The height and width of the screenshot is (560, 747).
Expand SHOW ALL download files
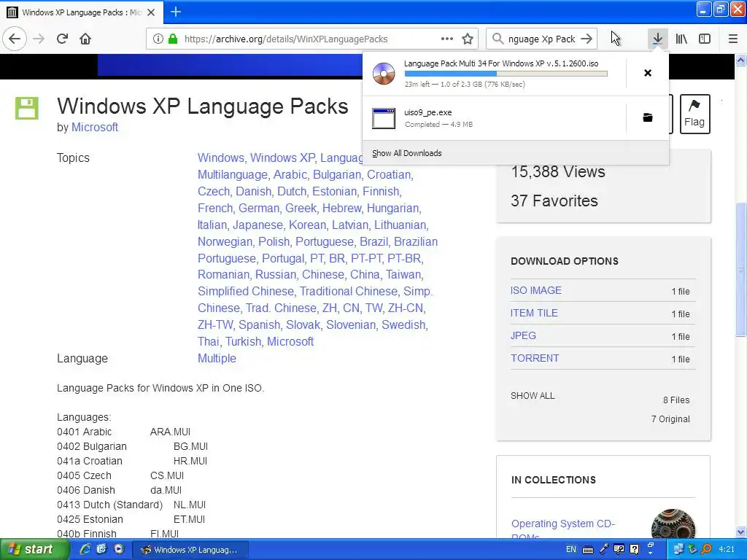533,396
